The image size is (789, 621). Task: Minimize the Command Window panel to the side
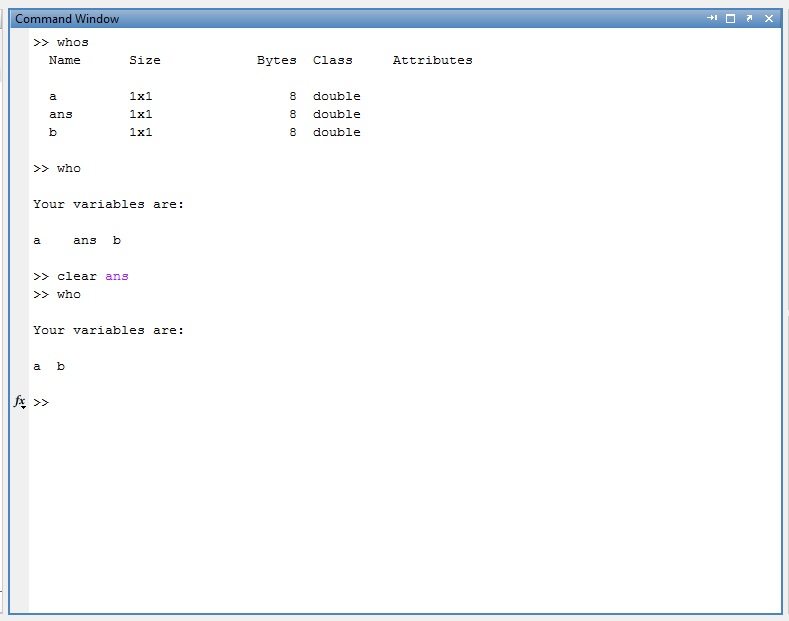coord(712,18)
